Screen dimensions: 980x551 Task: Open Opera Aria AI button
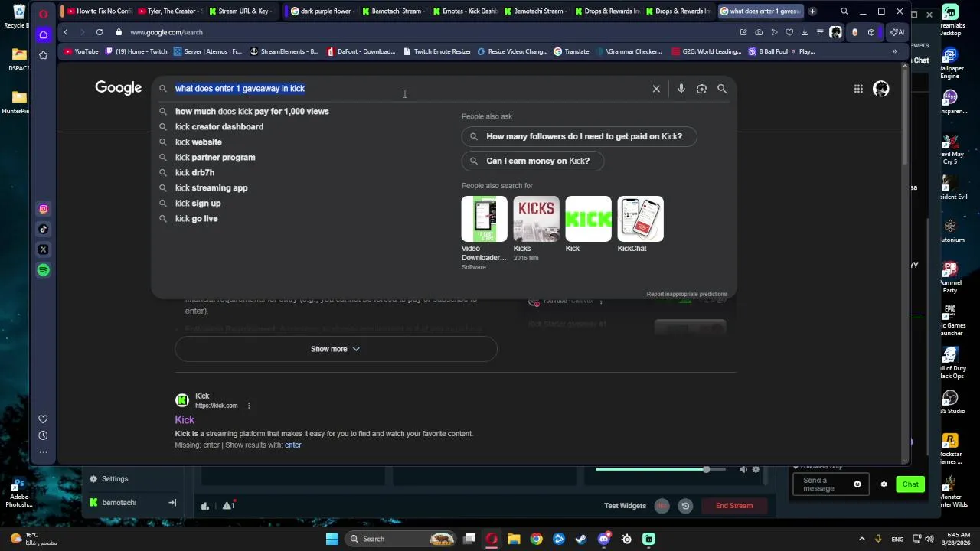tap(897, 32)
